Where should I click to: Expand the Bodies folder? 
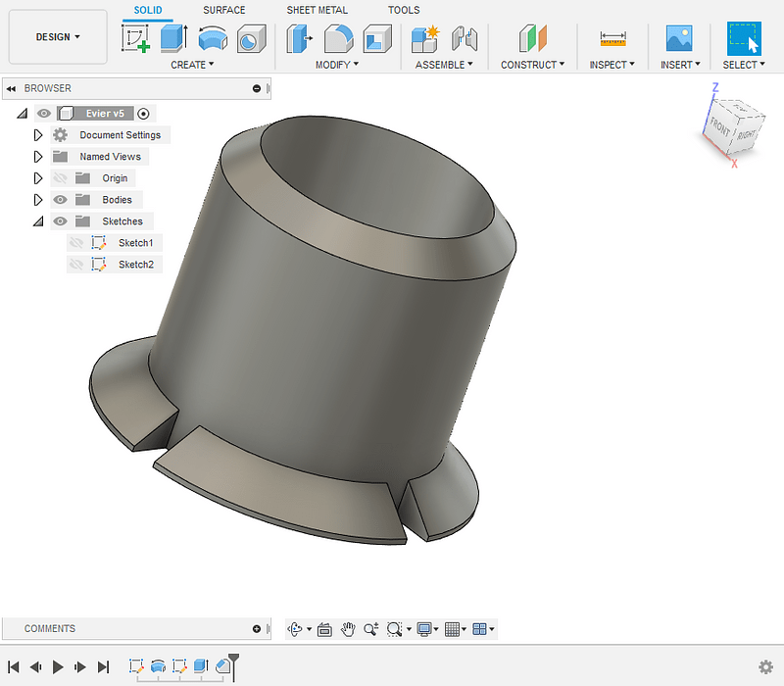[38, 200]
